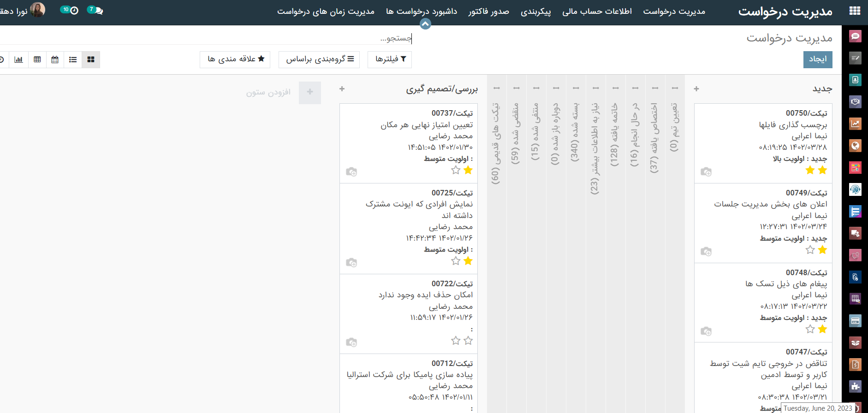The image size is (868, 413).
Task: Toggle the empty priority star on ticket 00737
Action: pyautogui.click(x=456, y=170)
